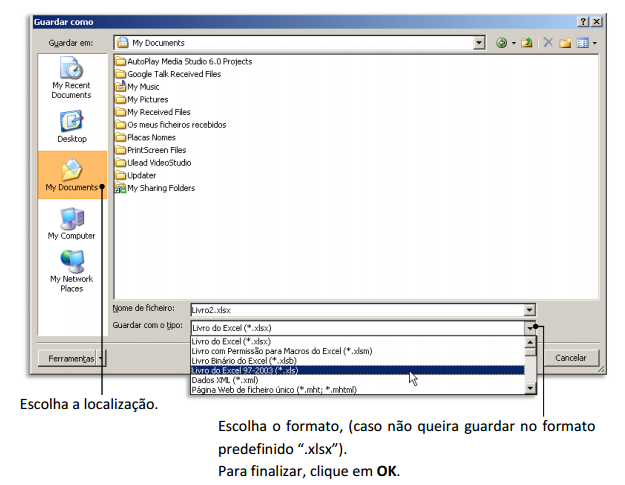Open the 'My Pictures' folder

(x=147, y=100)
